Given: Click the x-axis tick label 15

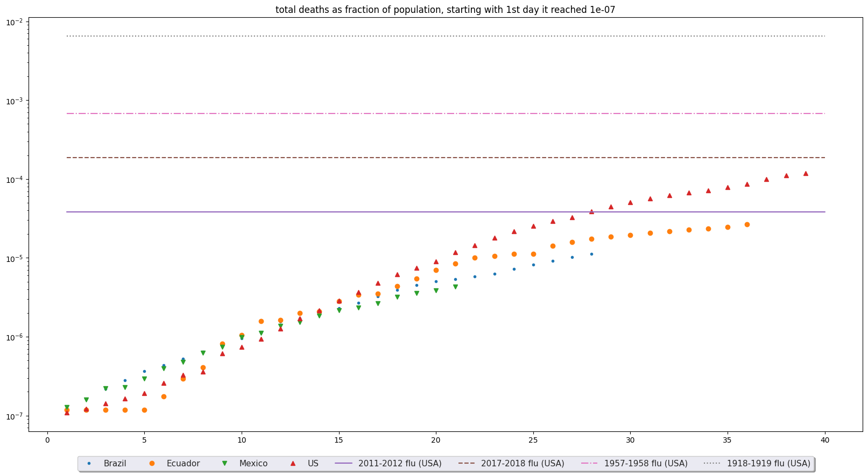Looking at the screenshot, I should click(x=339, y=441).
